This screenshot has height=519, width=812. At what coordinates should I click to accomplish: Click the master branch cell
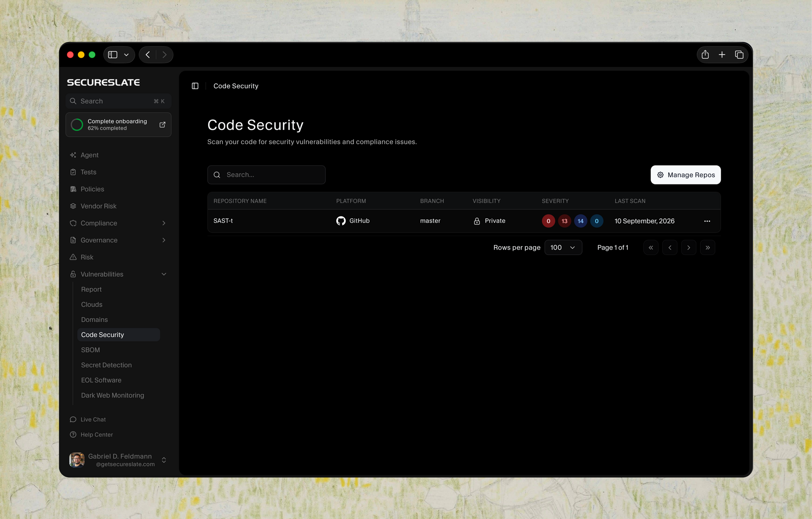(x=430, y=221)
